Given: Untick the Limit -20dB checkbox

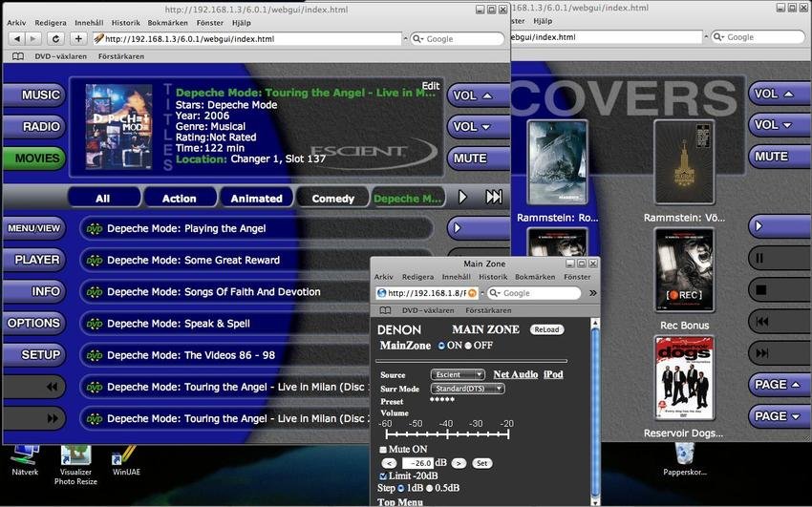Looking at the screenshot, I should click(383, 475).
